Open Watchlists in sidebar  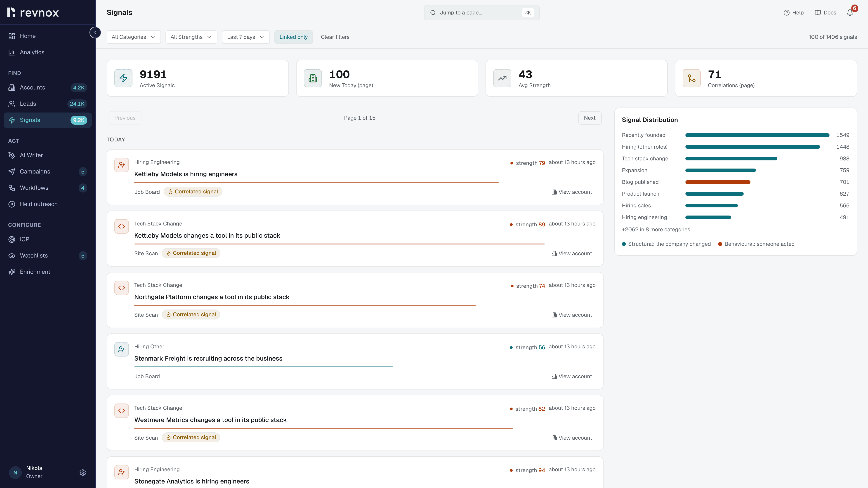coord(47,256)
